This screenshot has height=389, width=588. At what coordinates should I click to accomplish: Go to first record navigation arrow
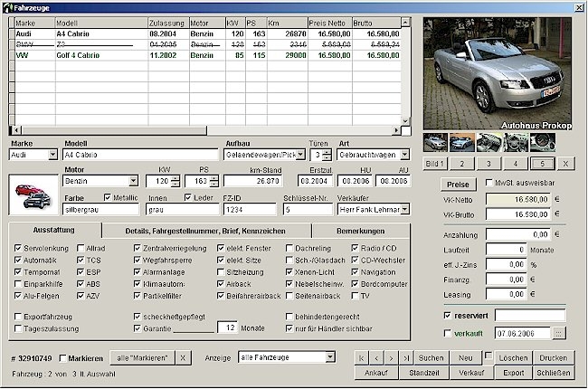click(x=362, y=358)
